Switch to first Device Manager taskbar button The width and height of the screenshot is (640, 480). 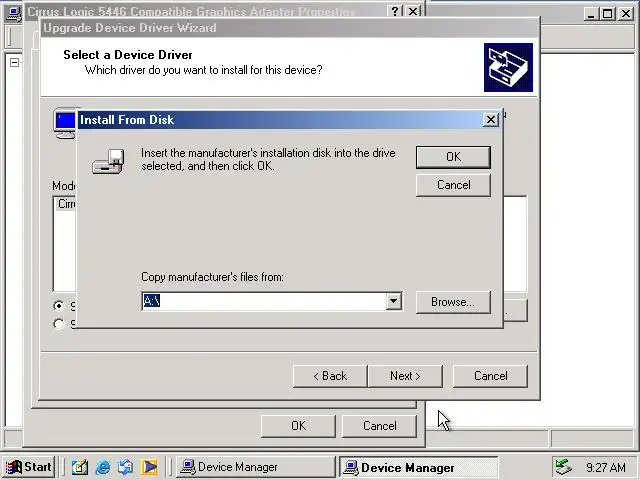tap(256, 467)
